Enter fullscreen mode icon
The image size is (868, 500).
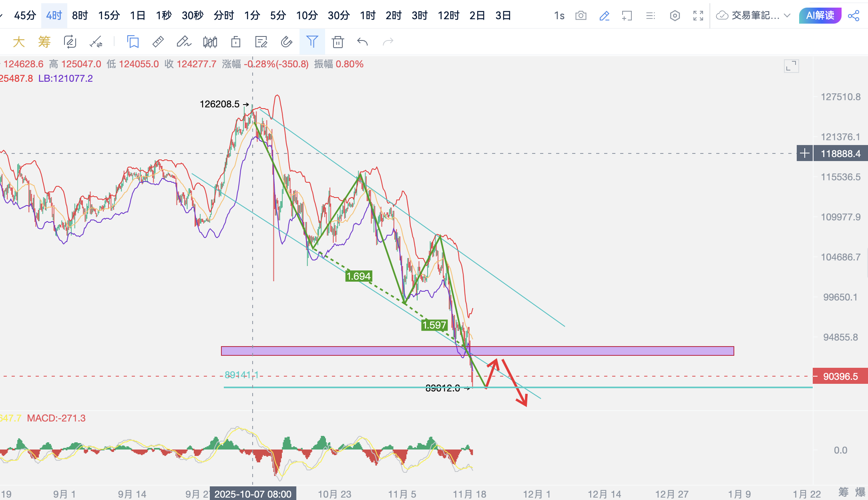(x=698, y=16)
